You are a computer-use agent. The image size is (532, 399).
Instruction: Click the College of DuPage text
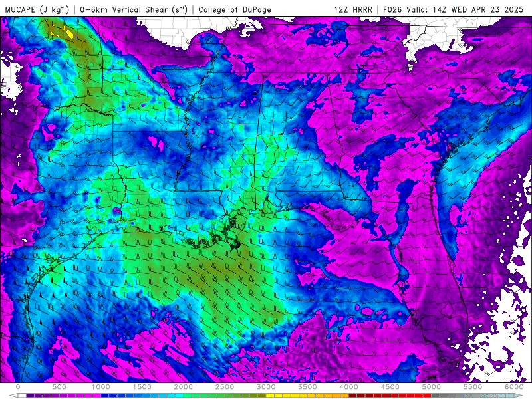235,9
